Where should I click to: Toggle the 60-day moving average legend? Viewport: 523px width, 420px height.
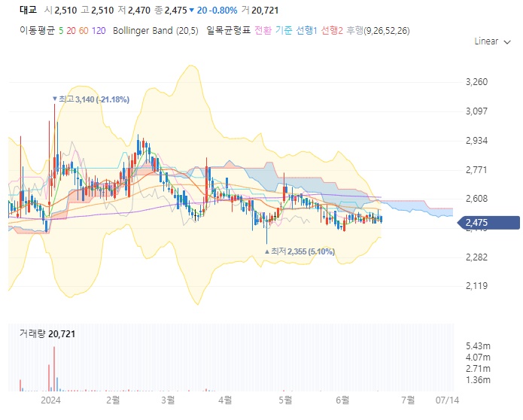[84, 31]
